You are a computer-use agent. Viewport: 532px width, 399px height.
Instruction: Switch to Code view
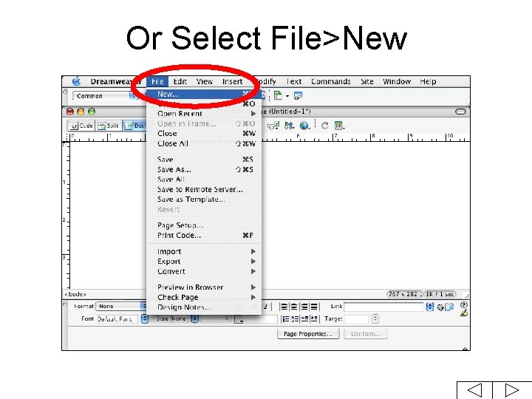pos(81,126)
